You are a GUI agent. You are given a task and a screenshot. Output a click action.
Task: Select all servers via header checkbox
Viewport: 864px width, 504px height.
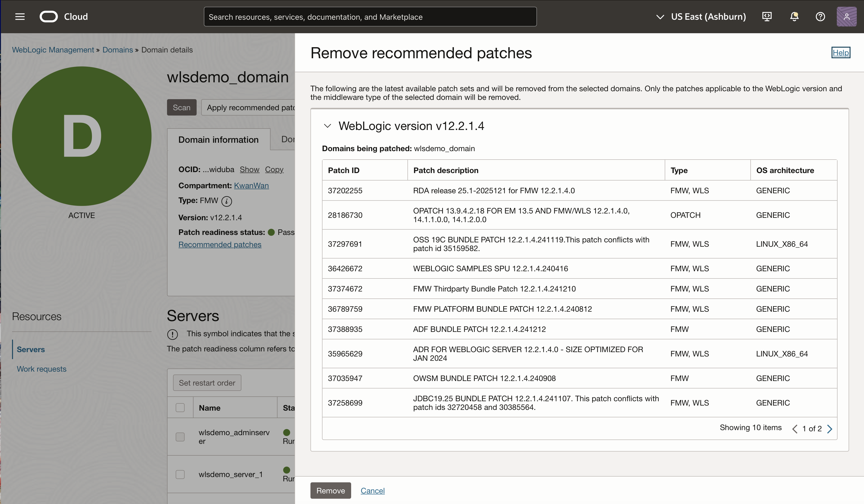[x=180, y=407]
